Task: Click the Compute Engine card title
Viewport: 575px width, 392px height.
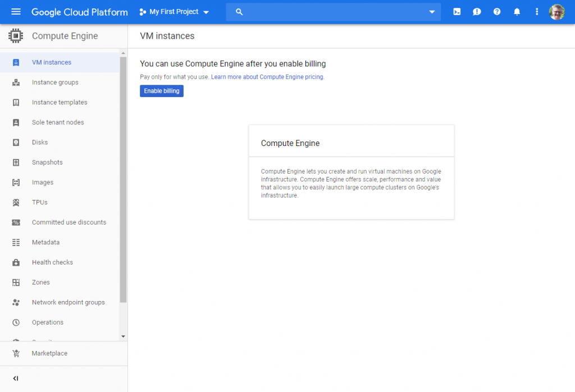Action: point(290,143)
